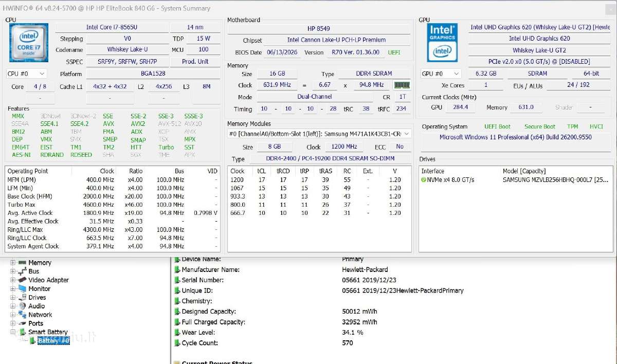Click the icon next to Unique ID

177,290
